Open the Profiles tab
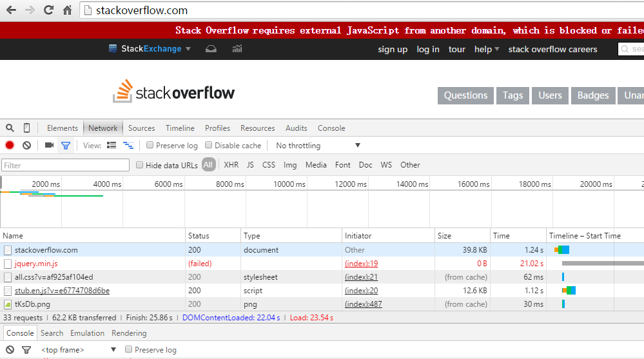Image resolution: width=644 pixels, height=359 pixels. point(217,128)
